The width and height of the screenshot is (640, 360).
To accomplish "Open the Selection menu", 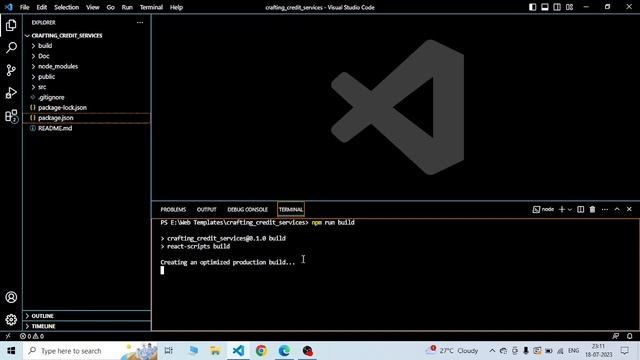I will (x=67, y=7).
